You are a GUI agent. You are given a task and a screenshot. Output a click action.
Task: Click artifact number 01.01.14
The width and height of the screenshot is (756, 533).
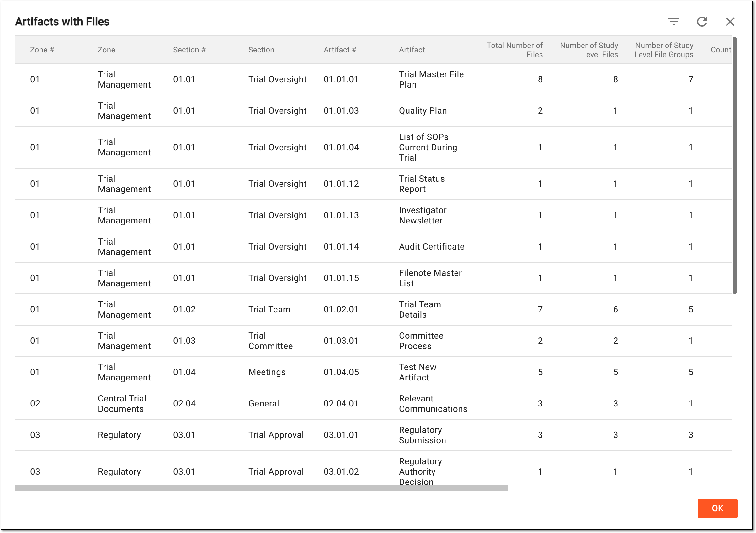pos(341,246)
